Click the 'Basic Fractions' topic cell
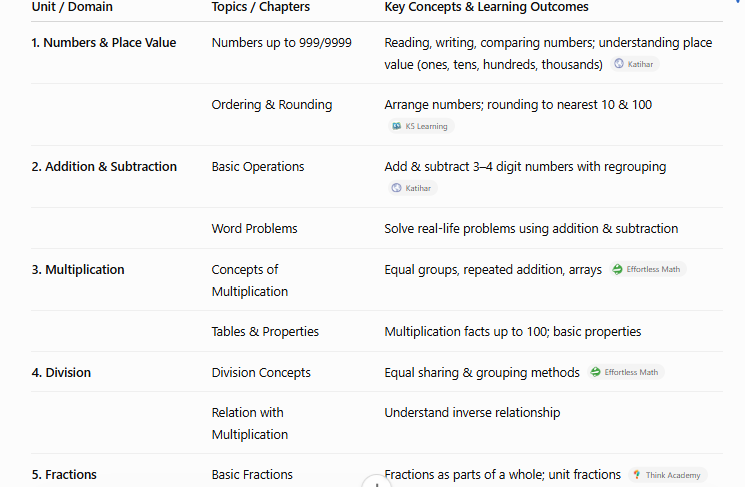The height and width of the screenshot is (487, 745). pyautogui.click(x=252, y=475)
